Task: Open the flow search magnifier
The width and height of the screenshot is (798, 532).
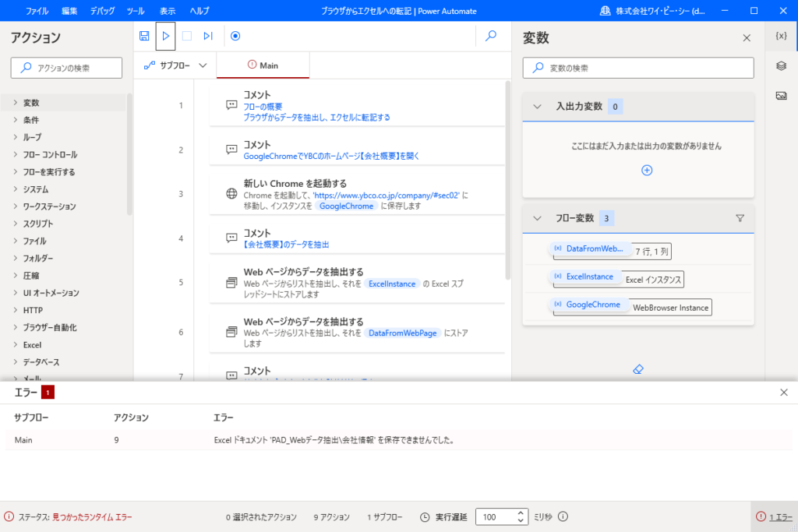Action: (491, 36)
